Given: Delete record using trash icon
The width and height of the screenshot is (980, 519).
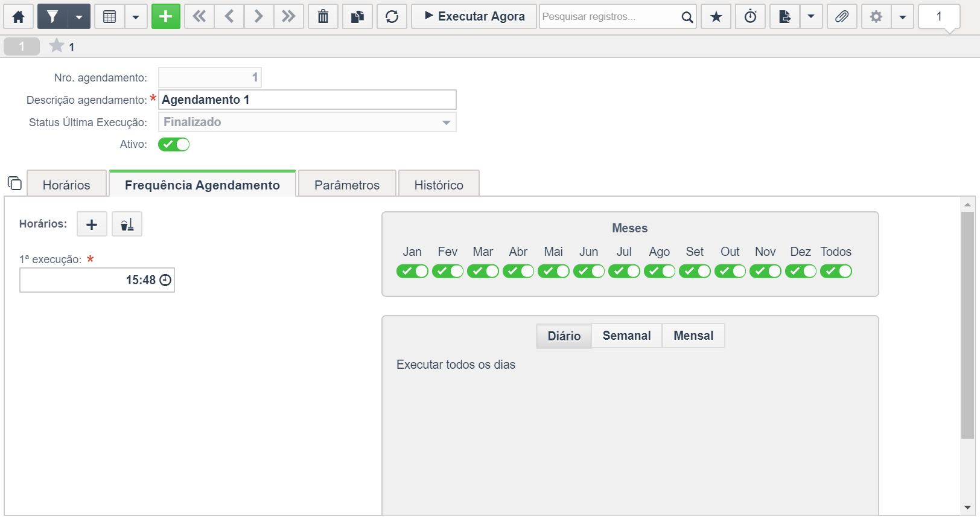Looking at the screenshot, I should [x=323, y=16].
